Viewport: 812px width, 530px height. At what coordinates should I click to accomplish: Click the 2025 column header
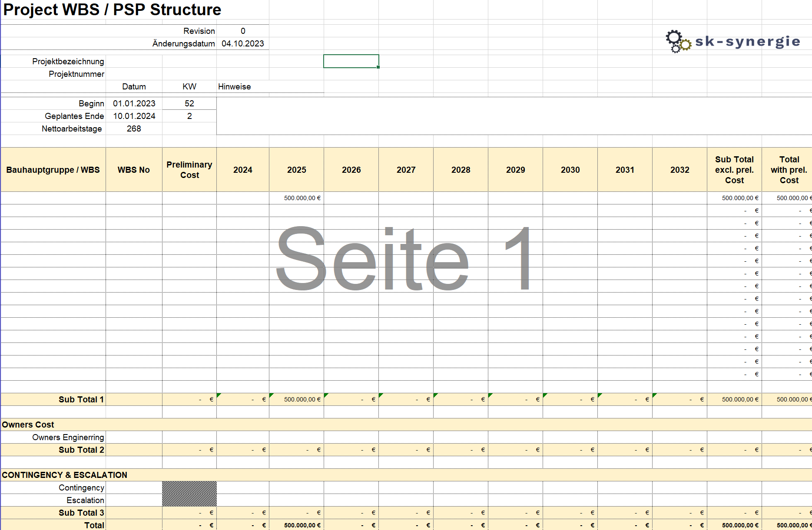(297, 170)
